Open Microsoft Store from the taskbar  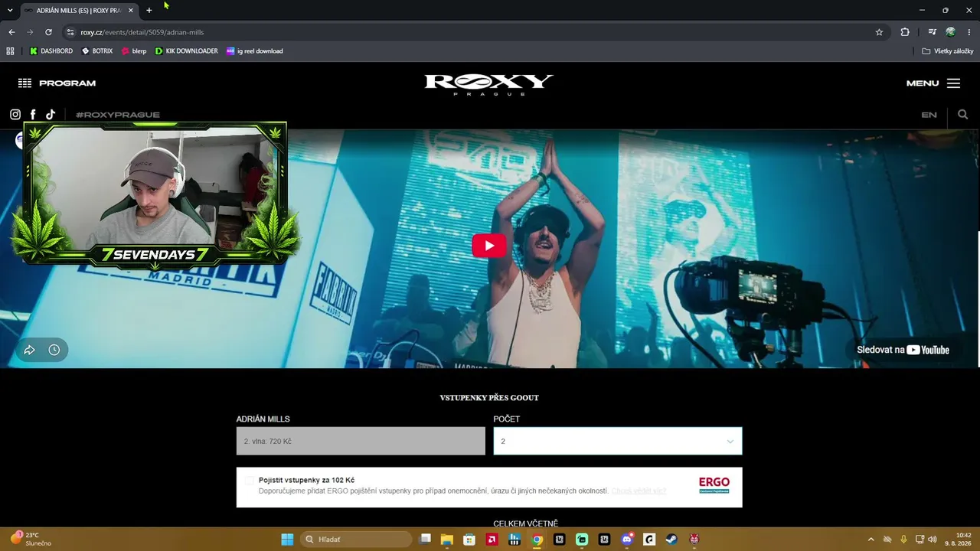(x=469, y=540)
